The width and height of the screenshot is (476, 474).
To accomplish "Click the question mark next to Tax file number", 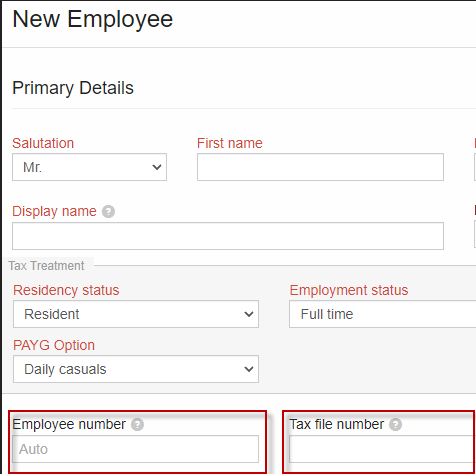I will coord(396,425).
